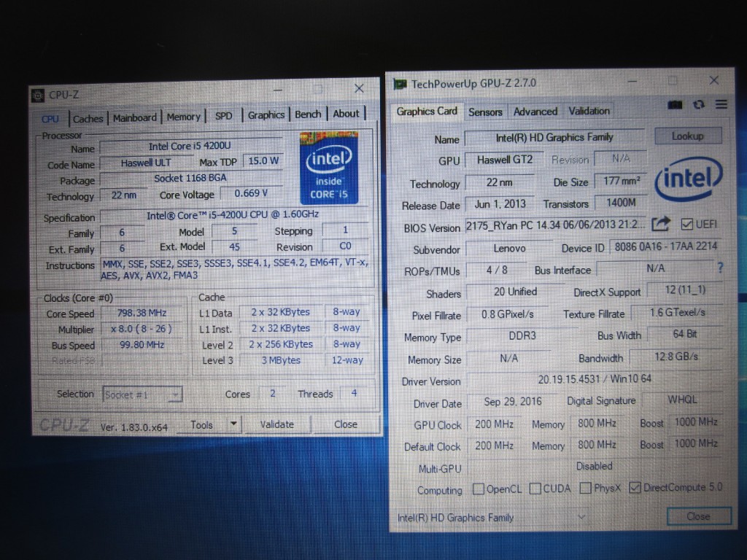Click the Memory Type value DDR3
This screenshot has height=560, width=747.
pos(522,335)
